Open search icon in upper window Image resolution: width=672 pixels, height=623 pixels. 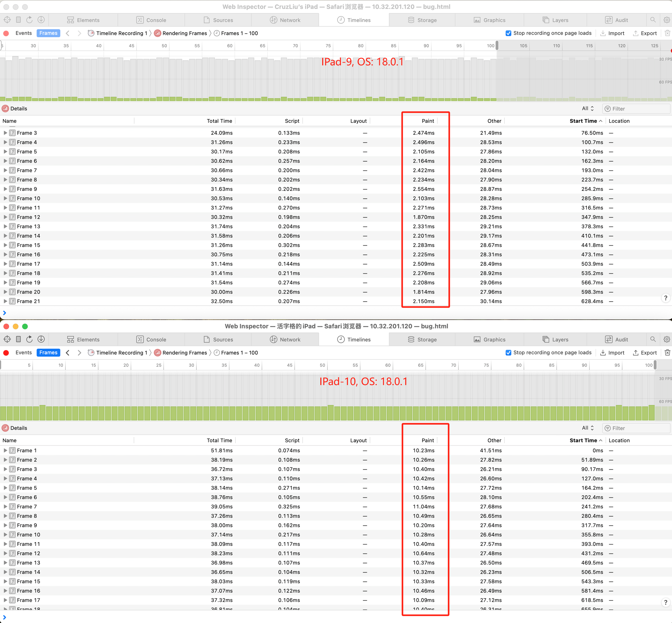point(653,20)
